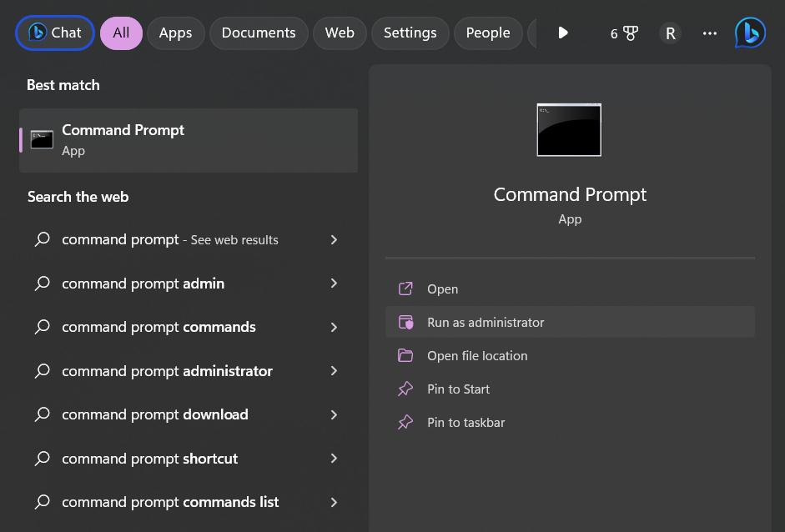Screen dimensions: 785x532
Task: Expand chevron beside command prompt commands
Action: click(x=334, y=328)
